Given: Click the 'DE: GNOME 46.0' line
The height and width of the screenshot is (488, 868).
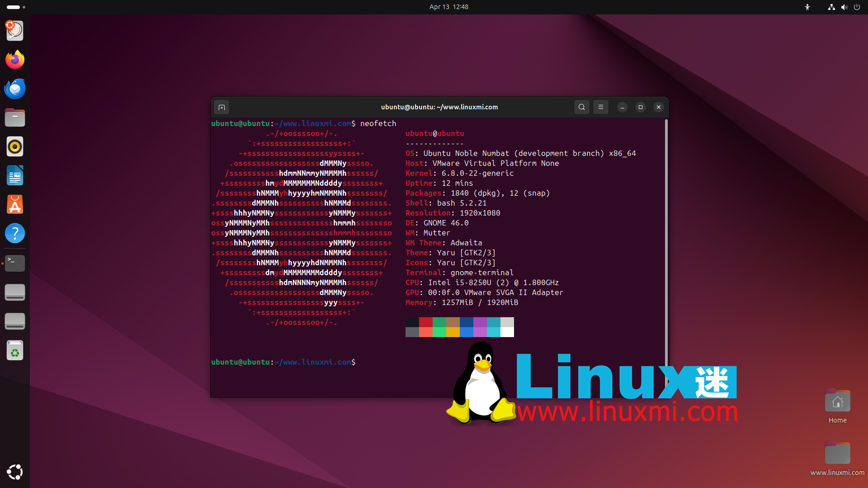Looking at the screenshot, I should click(x=437, y=223).
